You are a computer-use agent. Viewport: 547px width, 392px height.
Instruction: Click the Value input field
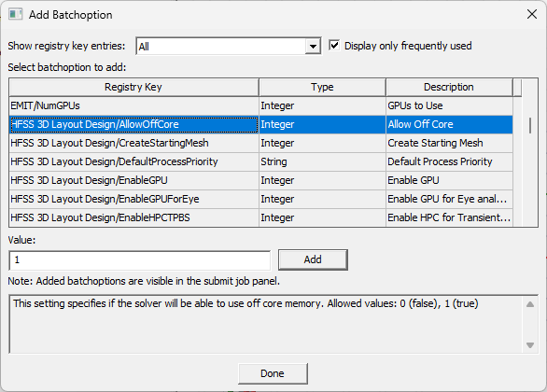coord(139,260)
